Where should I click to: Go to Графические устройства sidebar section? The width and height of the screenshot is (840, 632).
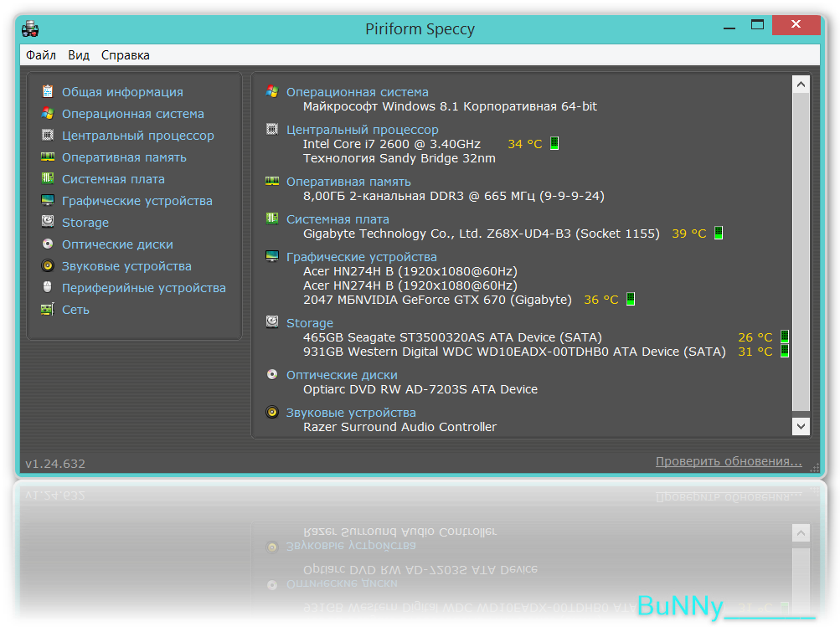coord(137,202)
